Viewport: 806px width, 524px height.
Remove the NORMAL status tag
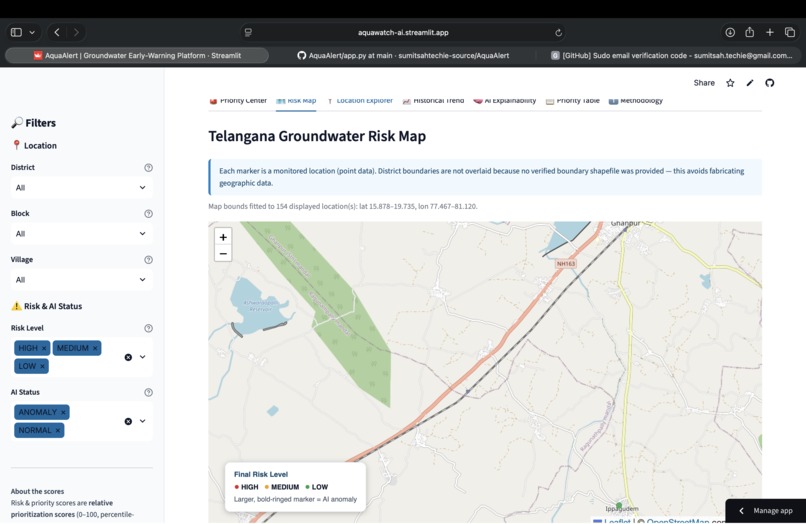[58, 430]
